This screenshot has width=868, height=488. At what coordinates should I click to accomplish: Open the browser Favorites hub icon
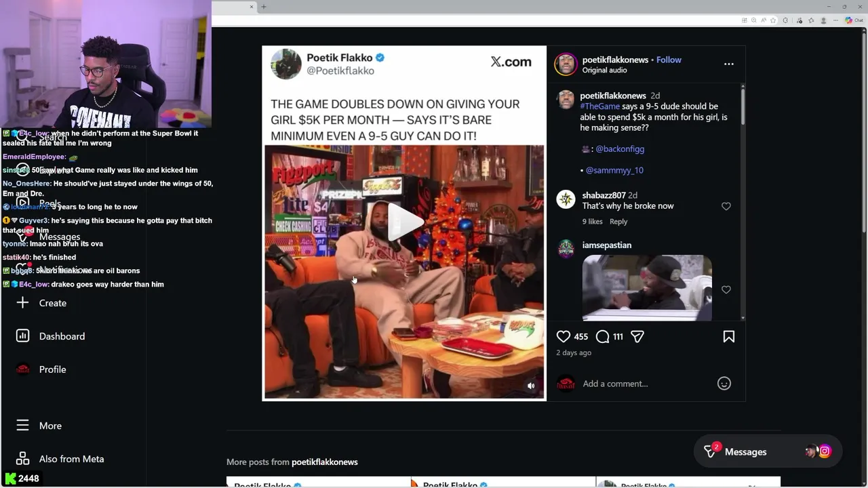coord(811,20)
